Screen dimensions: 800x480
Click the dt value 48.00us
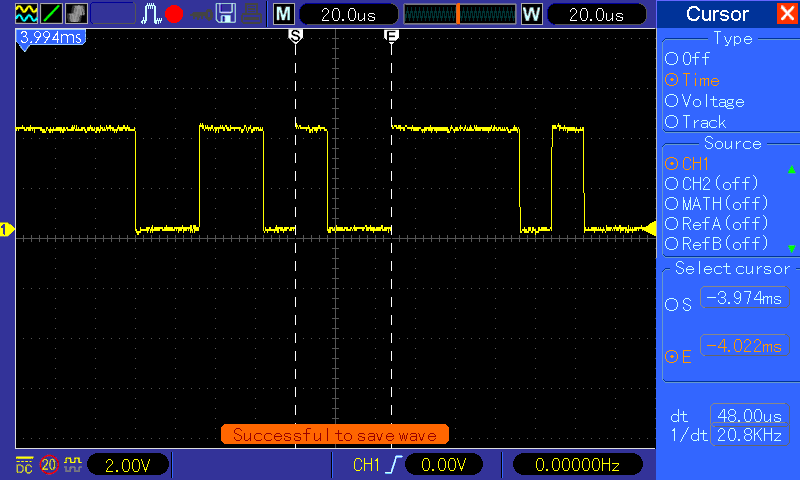tap(749, 415)
